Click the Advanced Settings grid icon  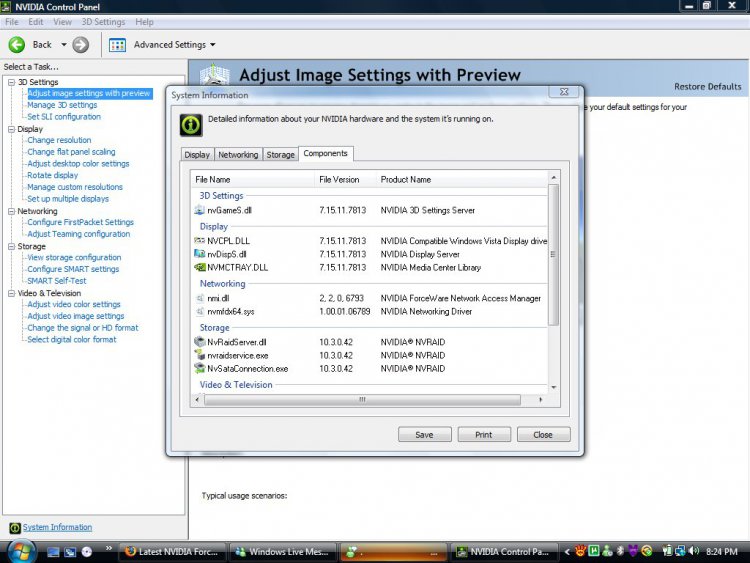coord(117,45)
